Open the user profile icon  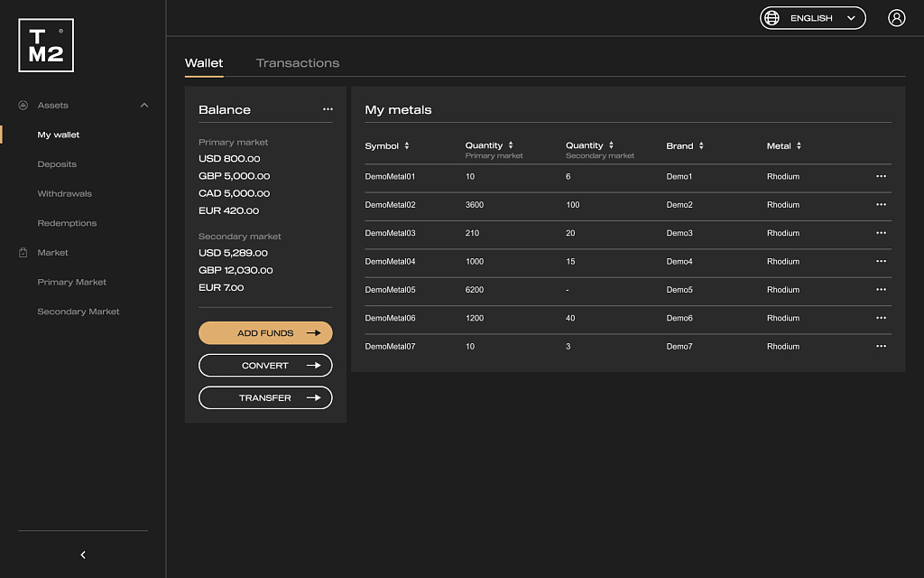tap(896, 18)
